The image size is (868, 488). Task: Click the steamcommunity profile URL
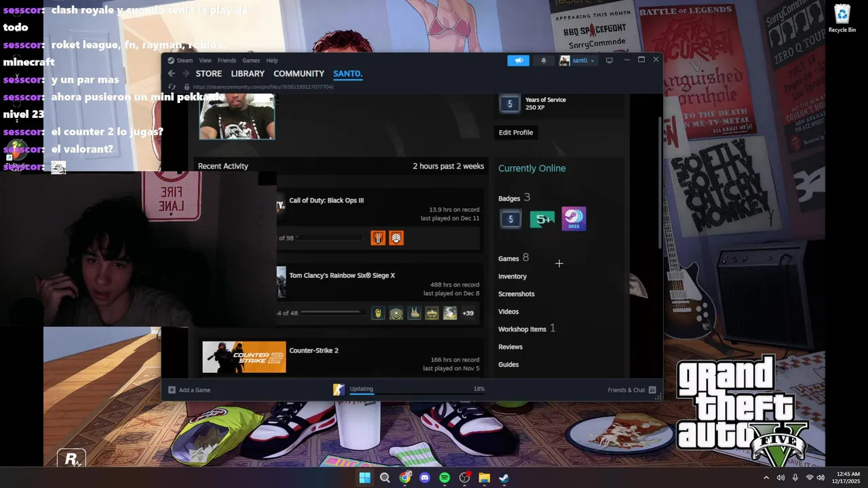point(263,87)
